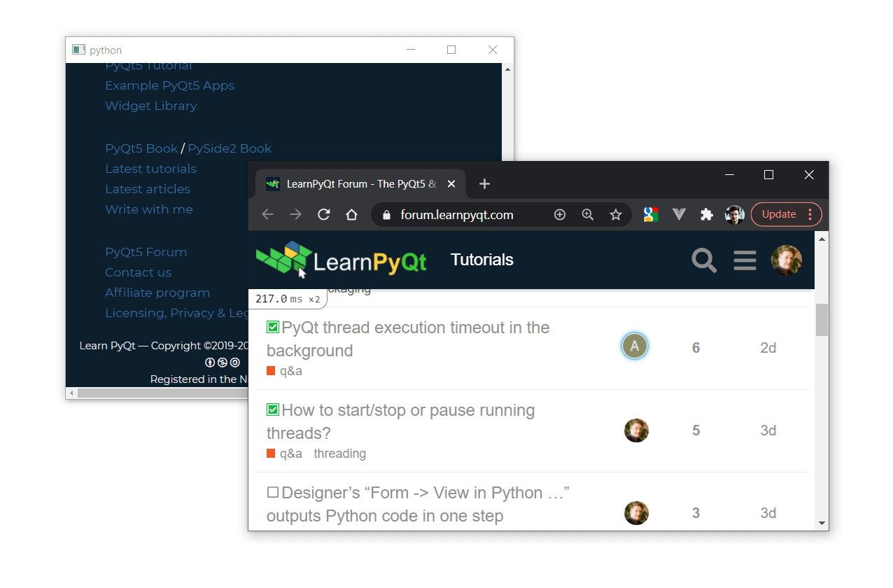Open the LearnPyQt Forum tab's close area dropdown
893x588 pixels.
[x=451, y=183]
